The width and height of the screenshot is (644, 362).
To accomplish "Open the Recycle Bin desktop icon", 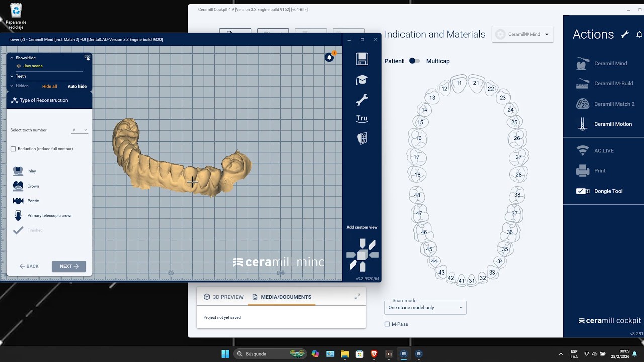I will (16, 15).
